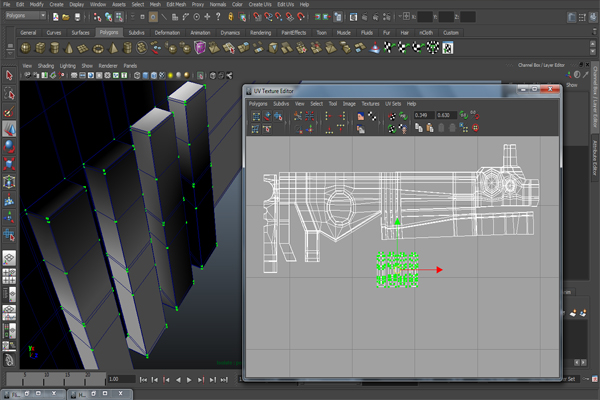Viewport: 600px width, 400px height.
Task: Create a polygon cube from shelf
Action: tap(40, 48)
